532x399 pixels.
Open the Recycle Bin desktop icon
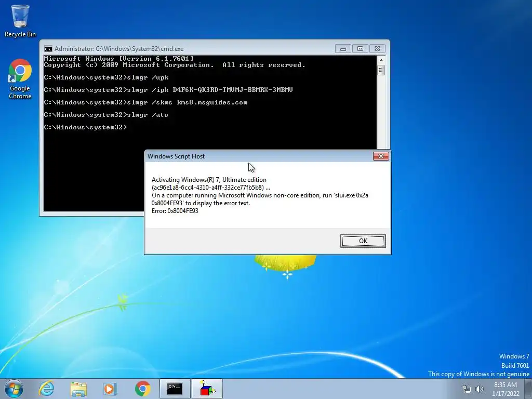(x=20, y=20)
